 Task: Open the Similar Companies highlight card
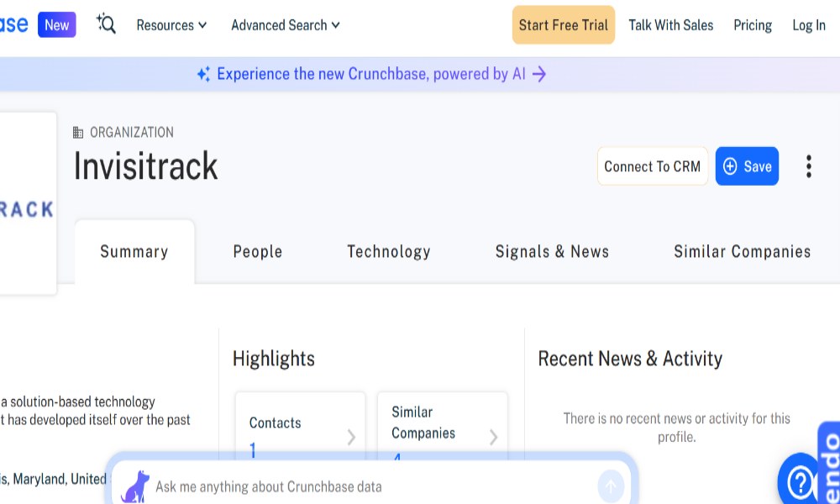click(443, 427)
